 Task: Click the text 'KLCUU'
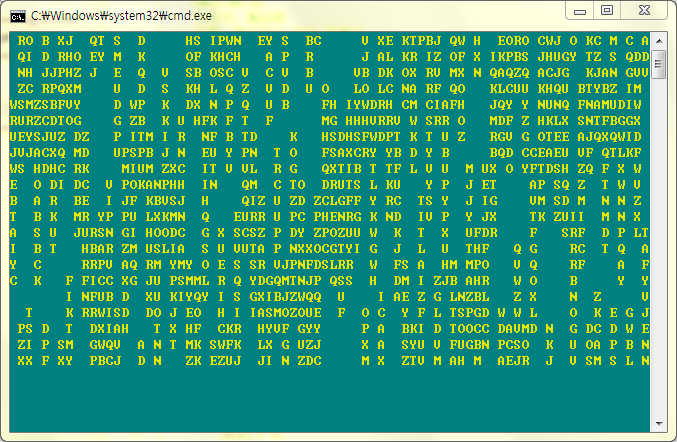509,89
